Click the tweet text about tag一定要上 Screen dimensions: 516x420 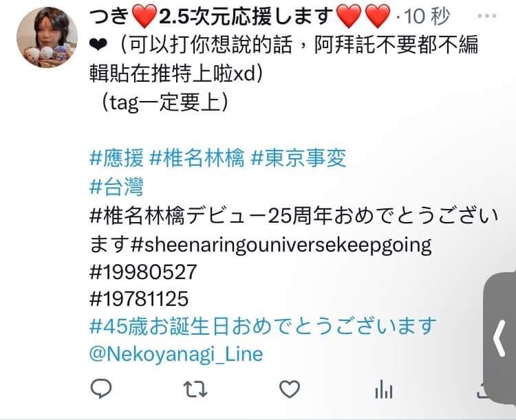(164, 102)
